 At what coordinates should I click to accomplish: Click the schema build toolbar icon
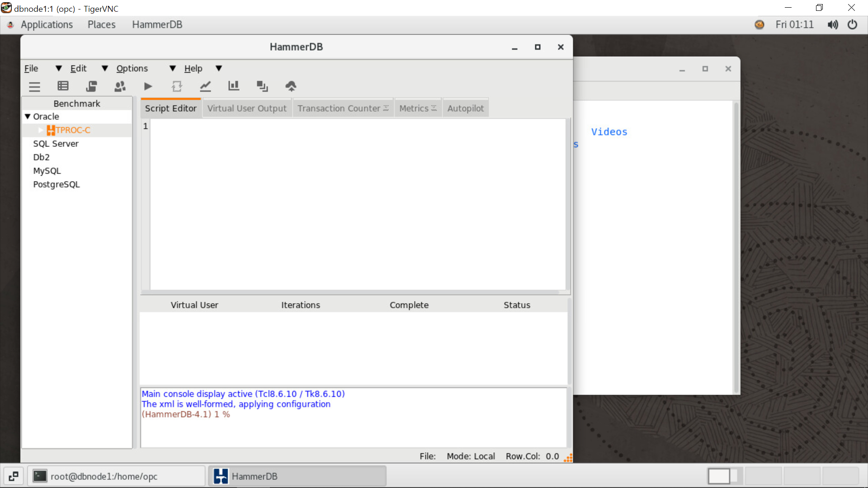click(91, 86)
